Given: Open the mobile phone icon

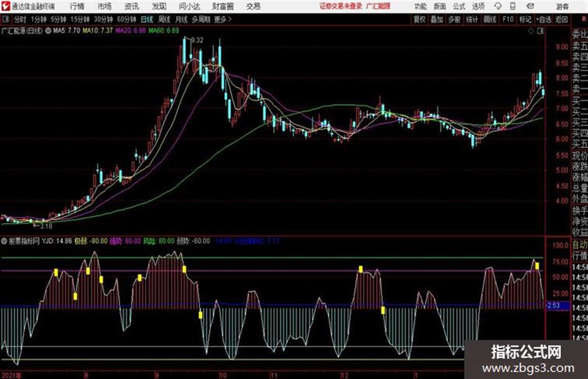Looking at the screenshot, I should tap(513, 6).
